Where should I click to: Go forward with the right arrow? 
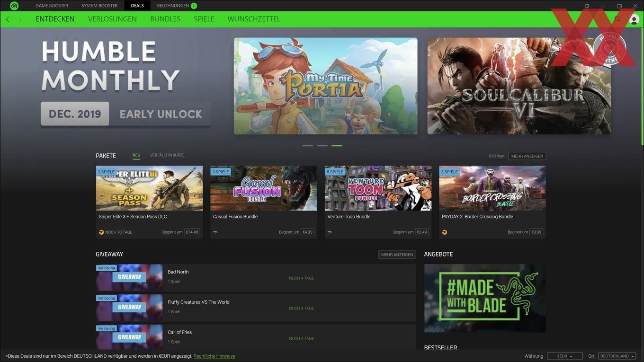coord(20,19)
